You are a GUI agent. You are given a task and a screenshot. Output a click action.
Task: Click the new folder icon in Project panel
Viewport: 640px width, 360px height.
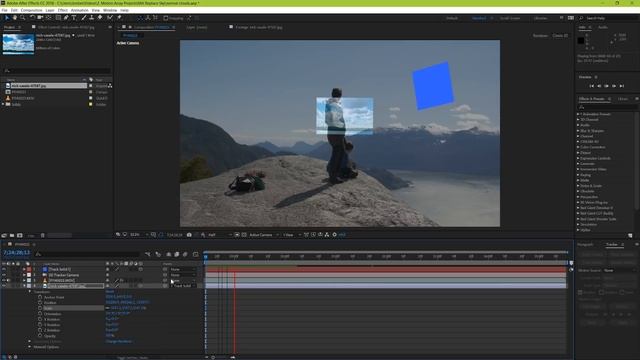click(12, 236)
